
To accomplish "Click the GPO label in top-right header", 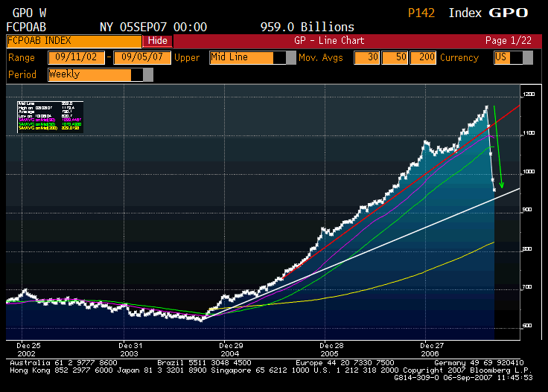I will point(508,13).
